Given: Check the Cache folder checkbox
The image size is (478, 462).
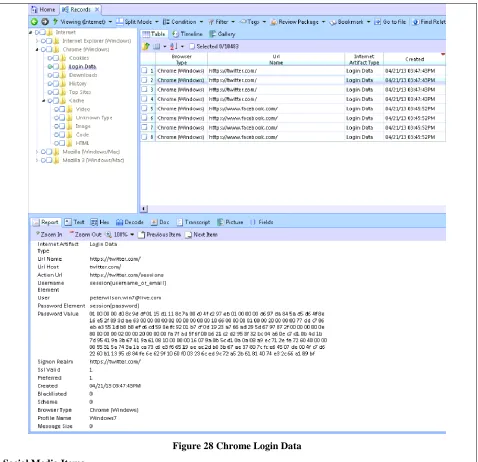Looking at the screenshot, I should (56, 101).
